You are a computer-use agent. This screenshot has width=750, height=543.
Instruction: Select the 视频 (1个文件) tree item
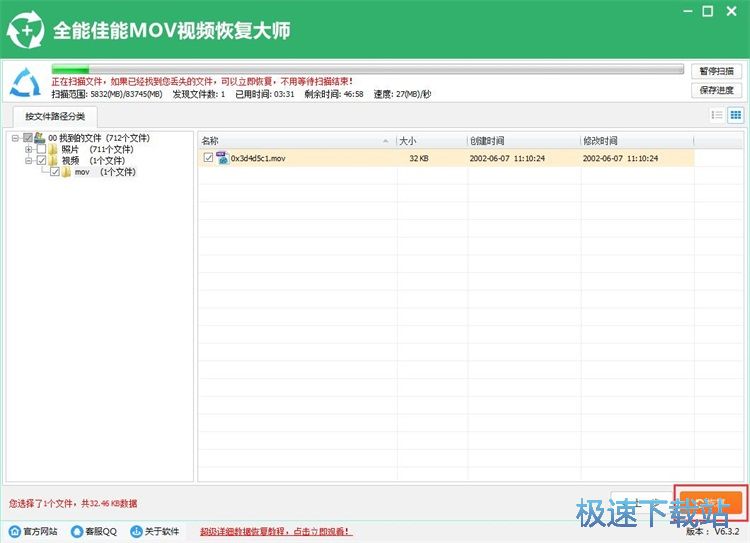[x=93, y=160]
